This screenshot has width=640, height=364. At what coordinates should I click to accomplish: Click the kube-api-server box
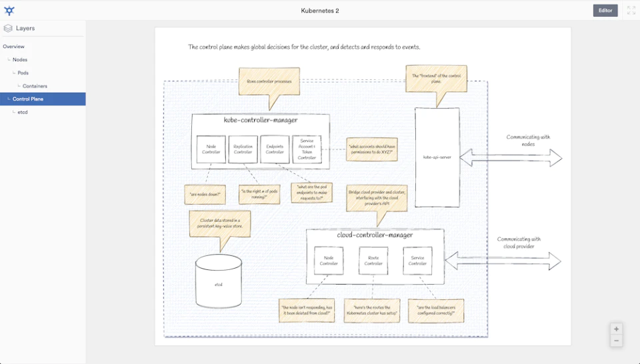tap(437, 157)
